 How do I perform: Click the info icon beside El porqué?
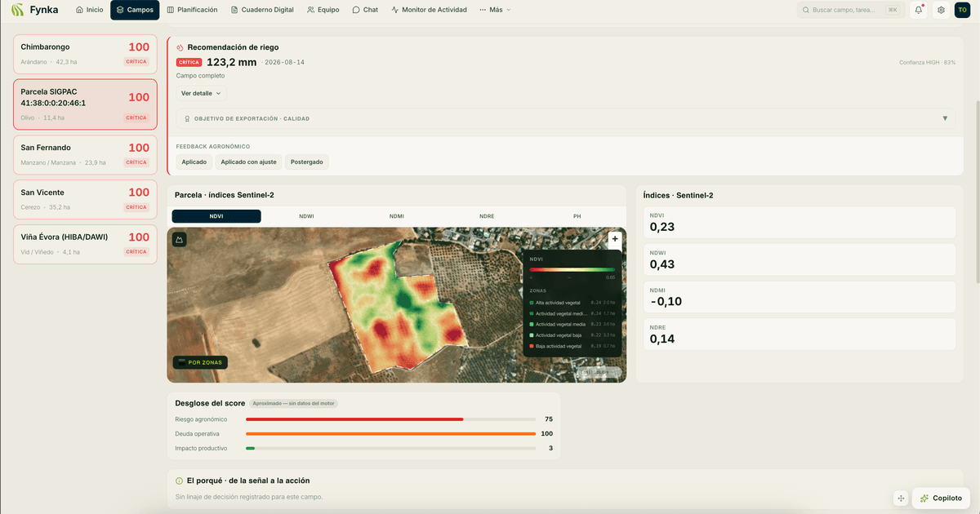180,481
